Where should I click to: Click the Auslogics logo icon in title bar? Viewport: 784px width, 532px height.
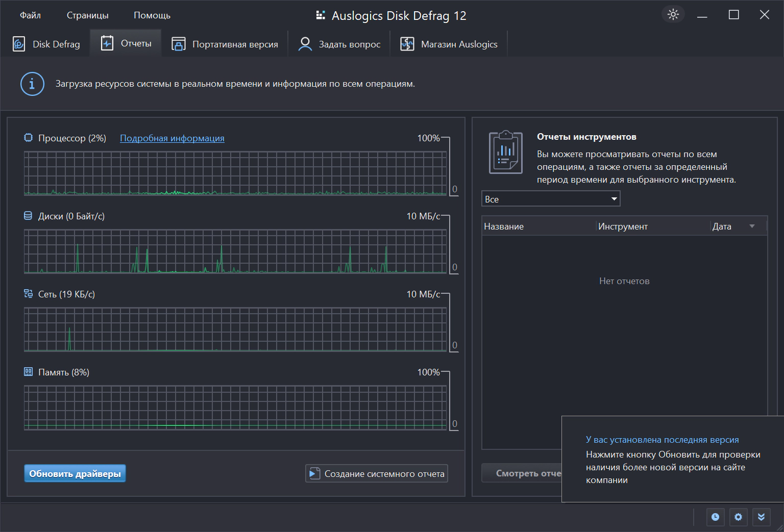click(x=321, y=15)
